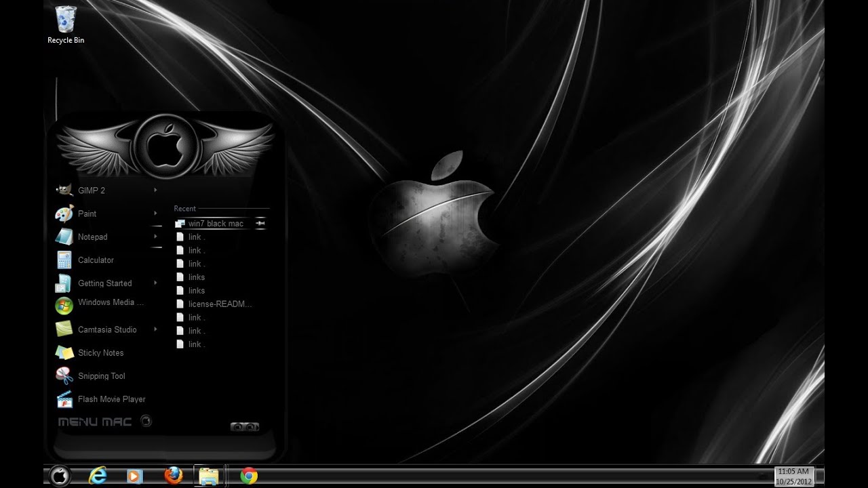Expand the GIMP 2 jump list arrow
868x488 pixels.
pos(155,190)
